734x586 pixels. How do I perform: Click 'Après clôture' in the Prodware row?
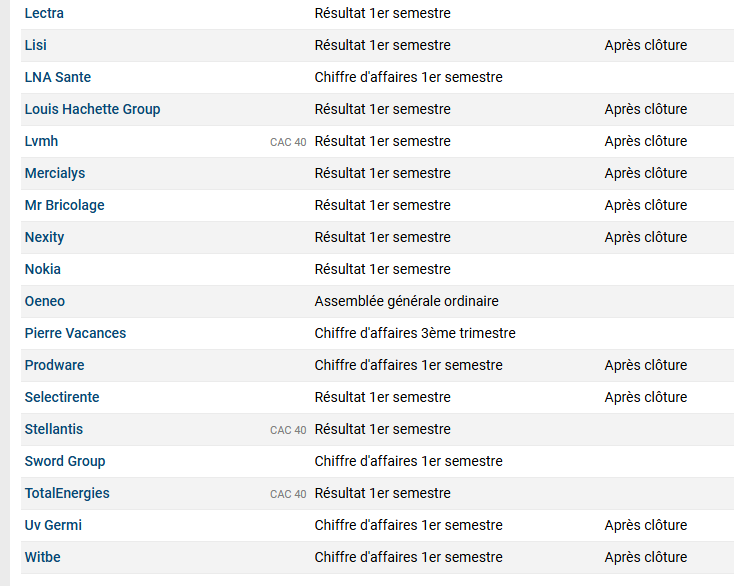point(646,365)
